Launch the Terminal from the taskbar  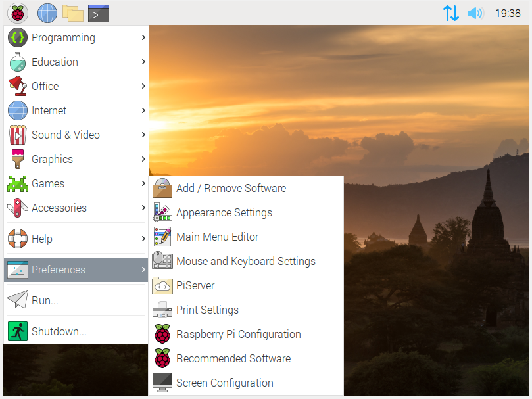99,14
